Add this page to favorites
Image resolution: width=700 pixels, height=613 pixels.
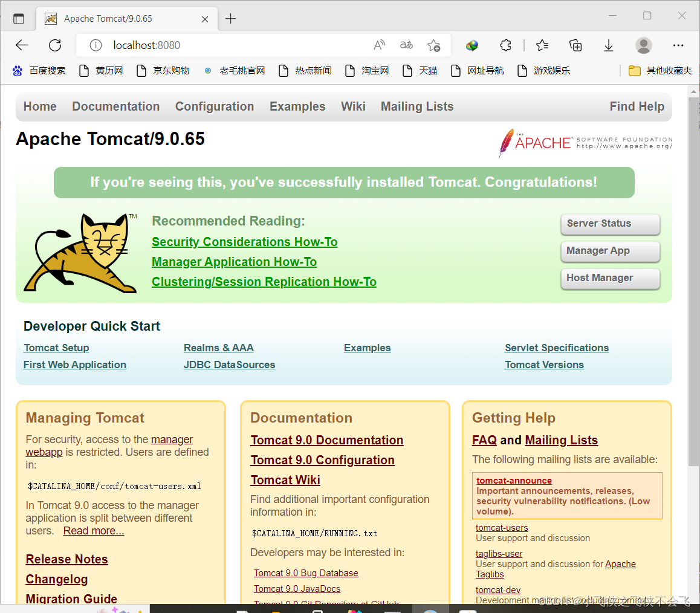click(x=433, y=45)
